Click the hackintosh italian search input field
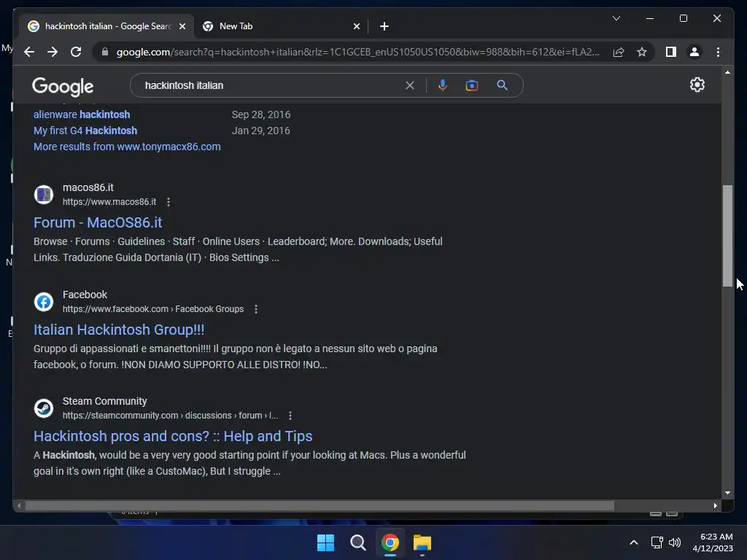The width and height of the screenshot is (747, 560). coord(271,85)
